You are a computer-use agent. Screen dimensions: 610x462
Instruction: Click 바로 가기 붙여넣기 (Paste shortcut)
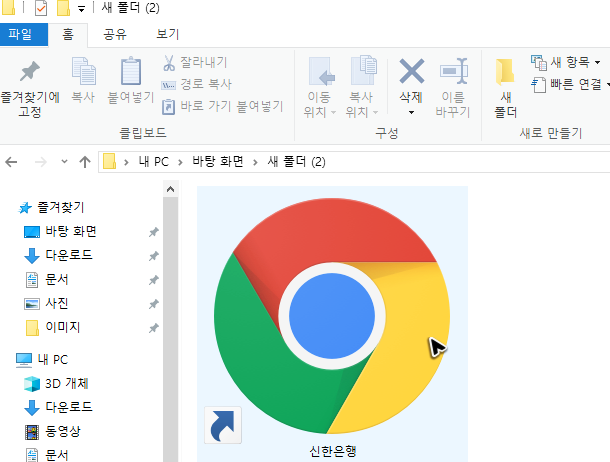point(222,106)
